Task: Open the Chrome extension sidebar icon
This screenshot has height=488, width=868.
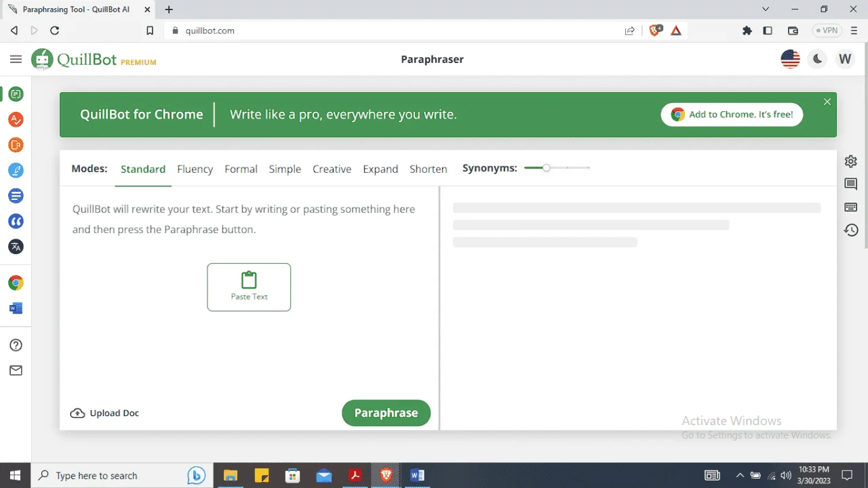Action: point(16,283)
